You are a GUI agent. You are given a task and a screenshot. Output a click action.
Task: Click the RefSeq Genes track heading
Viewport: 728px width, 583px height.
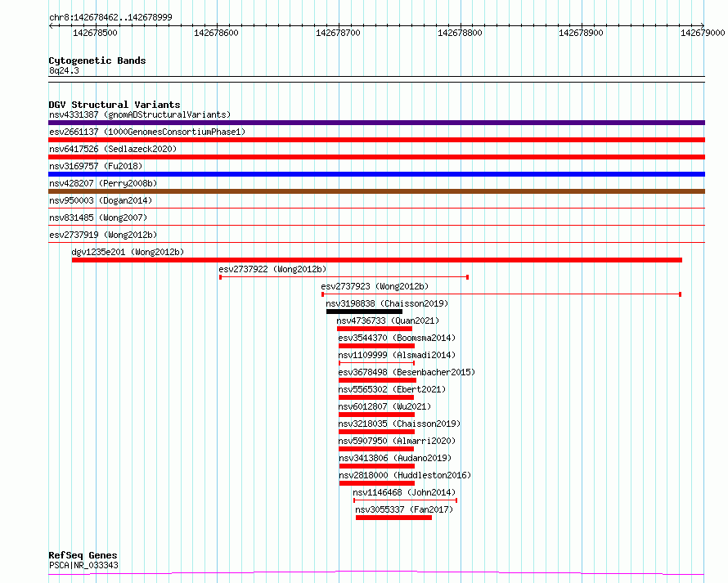[x=83, y=555]
